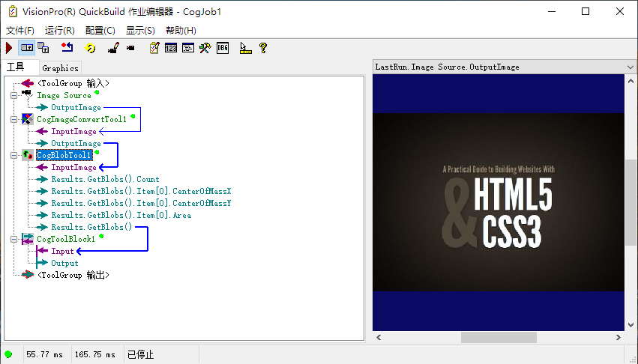Screen dimensions: 638x364
Task: Select the Results.GetBlobs() terminal
Action: pos(91,227)
